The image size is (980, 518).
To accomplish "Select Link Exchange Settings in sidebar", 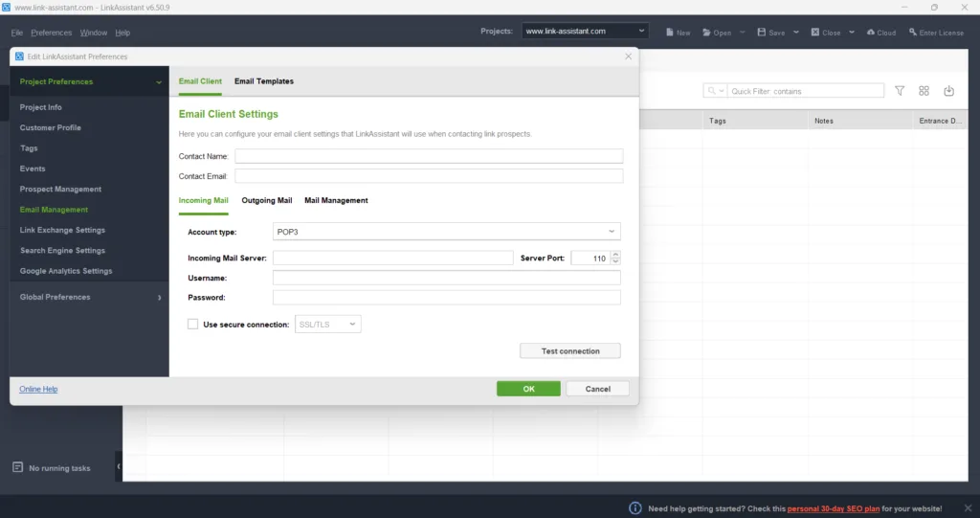I will pyautogui.click(x=62, y=230).
